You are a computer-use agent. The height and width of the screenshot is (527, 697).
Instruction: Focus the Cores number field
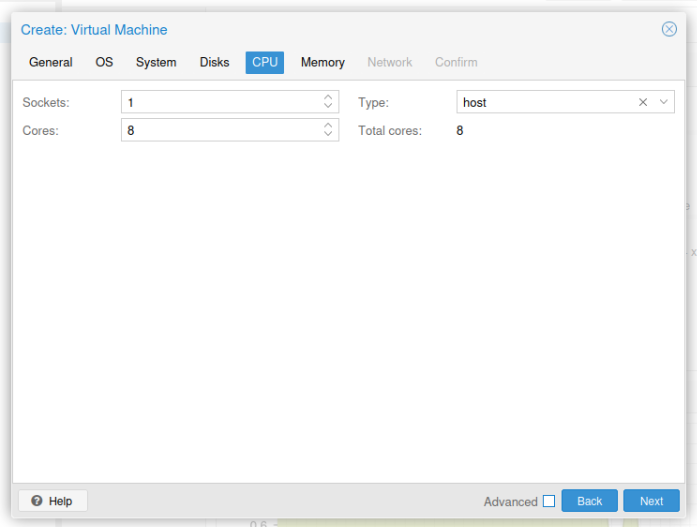[x=220, y=130]
